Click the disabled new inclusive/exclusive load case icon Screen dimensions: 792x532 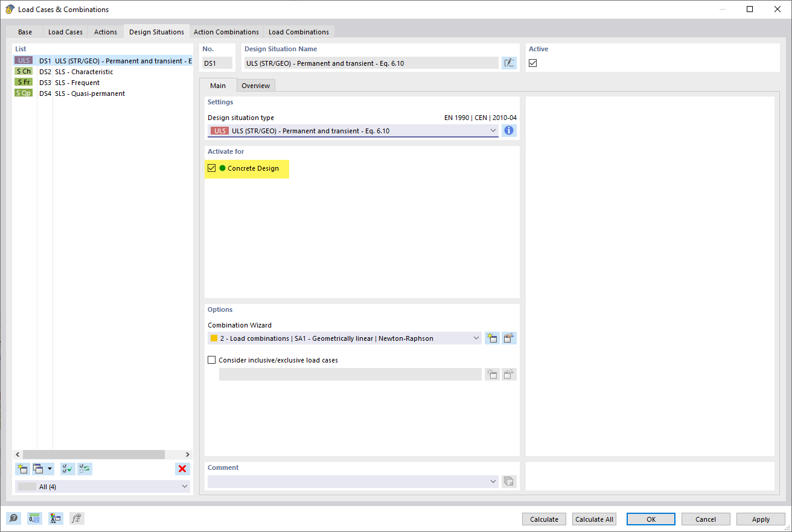tap(492, 374)
